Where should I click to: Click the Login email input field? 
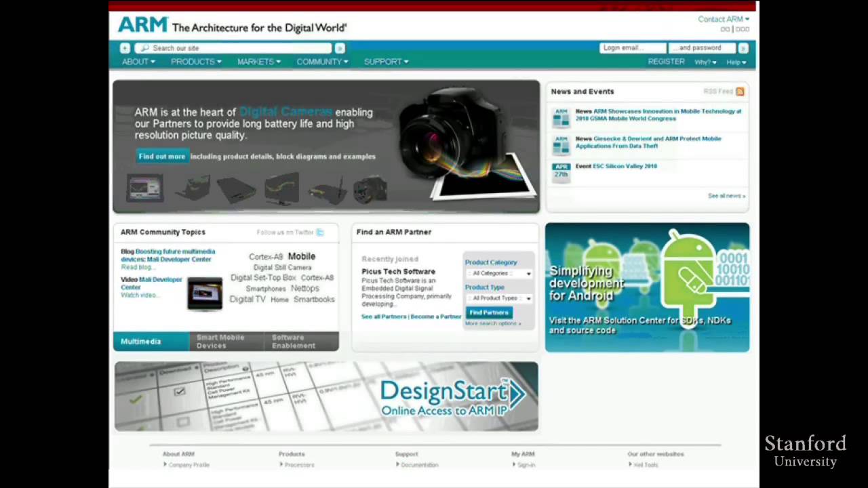[x=633, y=48]
